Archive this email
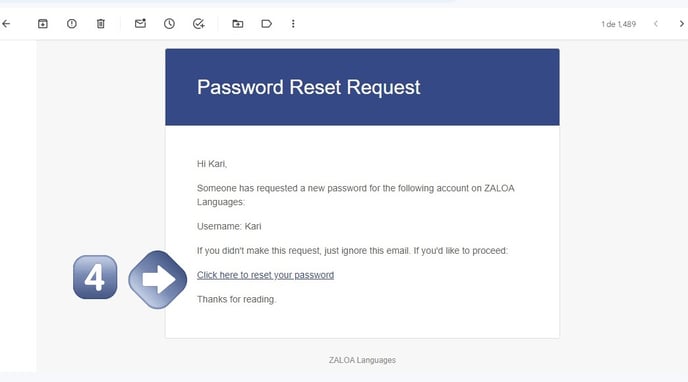Viewport: 688px width, 382px height. point(43,24)
